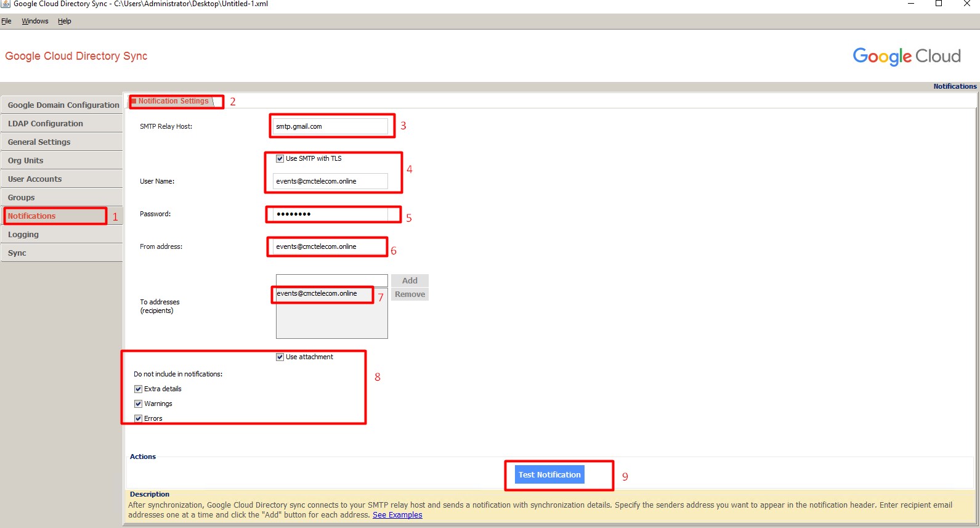Click the application icon in title bar

click(x=6, y=4)
